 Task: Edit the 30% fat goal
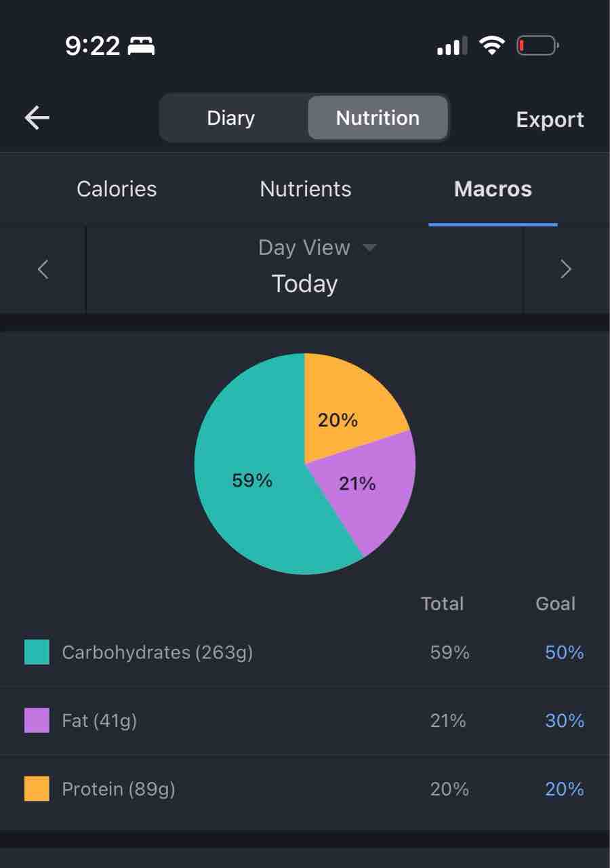(x=565, y=720)
